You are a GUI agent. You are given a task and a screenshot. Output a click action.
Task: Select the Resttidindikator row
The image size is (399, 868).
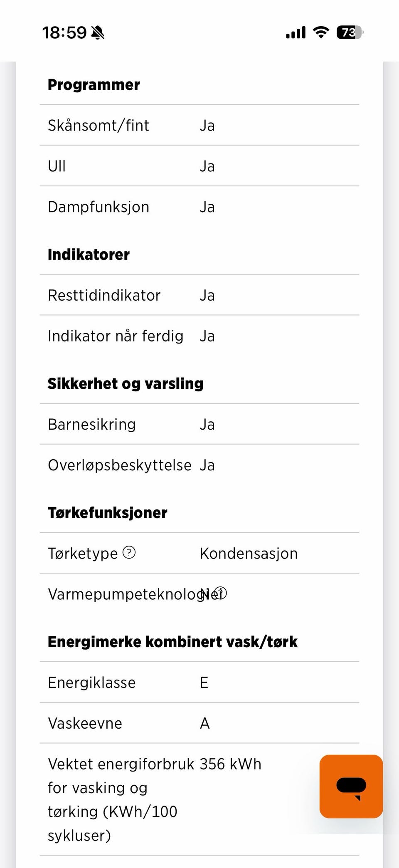[199, 295]
